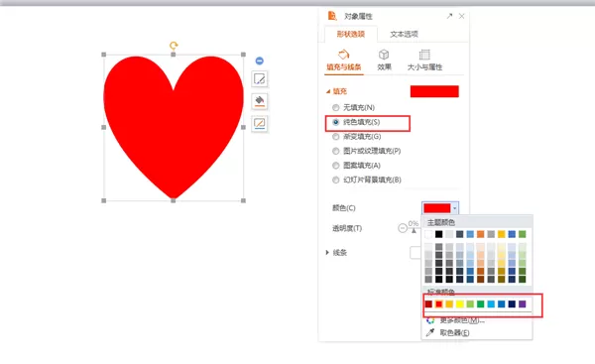Open the 颜色(C) color dropdown arrow
Viewport: 595px width, 364px height.
click(454, 208)
